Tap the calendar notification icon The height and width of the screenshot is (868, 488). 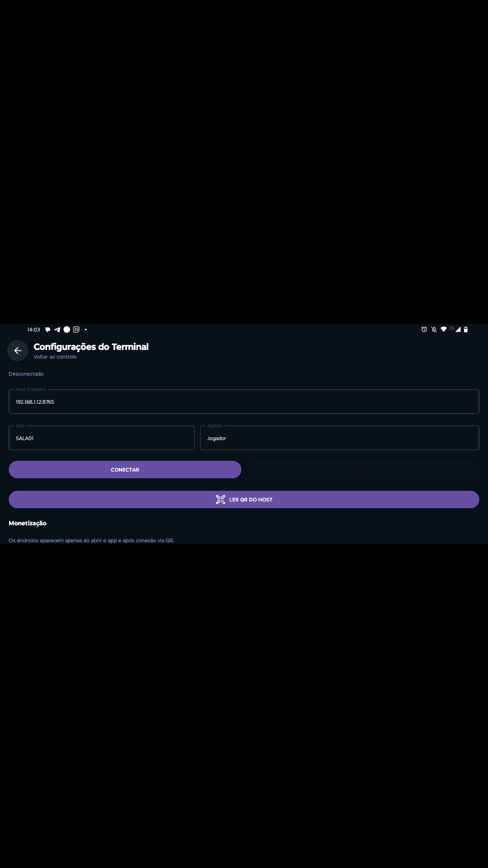76,330
